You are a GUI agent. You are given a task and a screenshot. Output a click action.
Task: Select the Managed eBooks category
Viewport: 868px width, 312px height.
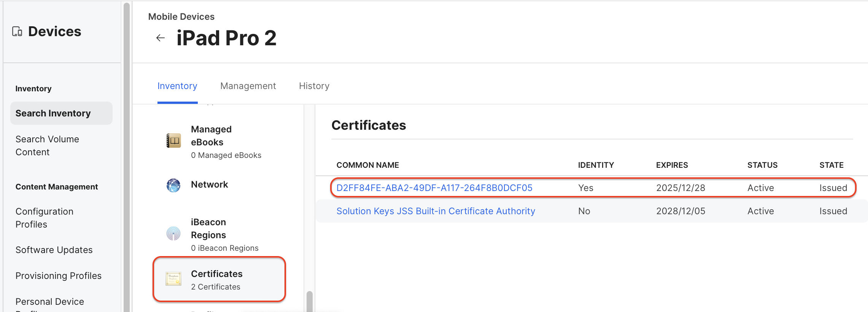(219, 142)
